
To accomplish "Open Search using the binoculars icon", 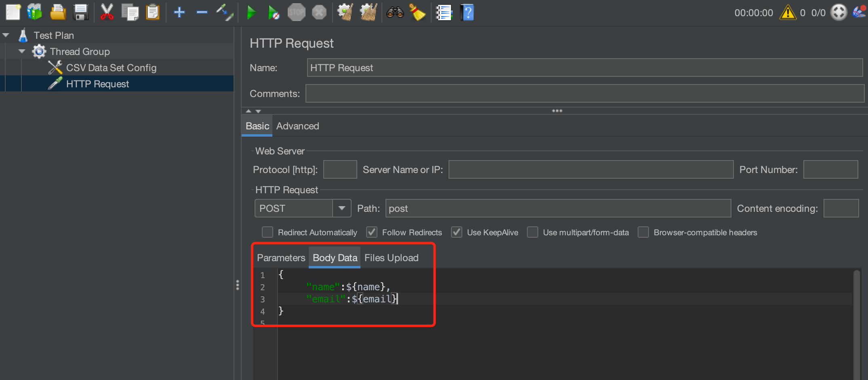I will (x=395, y=12).
